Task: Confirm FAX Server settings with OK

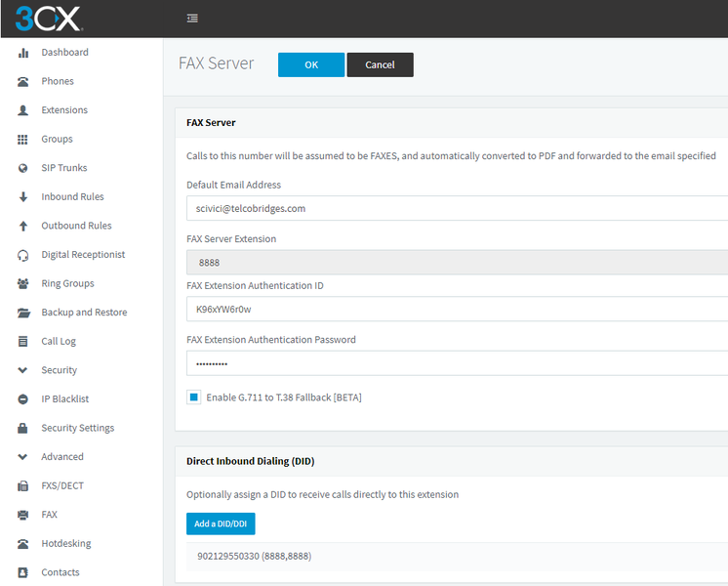Action: (311, 64)
